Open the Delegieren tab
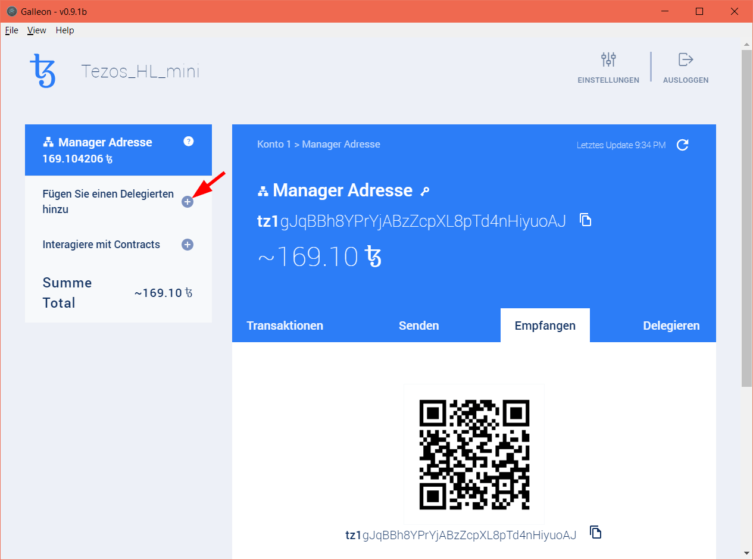The width and height of the screenshot is (753, 560). (671, 326)
